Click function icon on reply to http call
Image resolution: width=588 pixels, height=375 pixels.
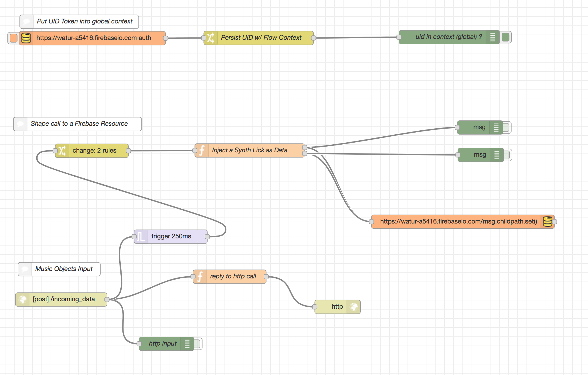coord(200,277)
